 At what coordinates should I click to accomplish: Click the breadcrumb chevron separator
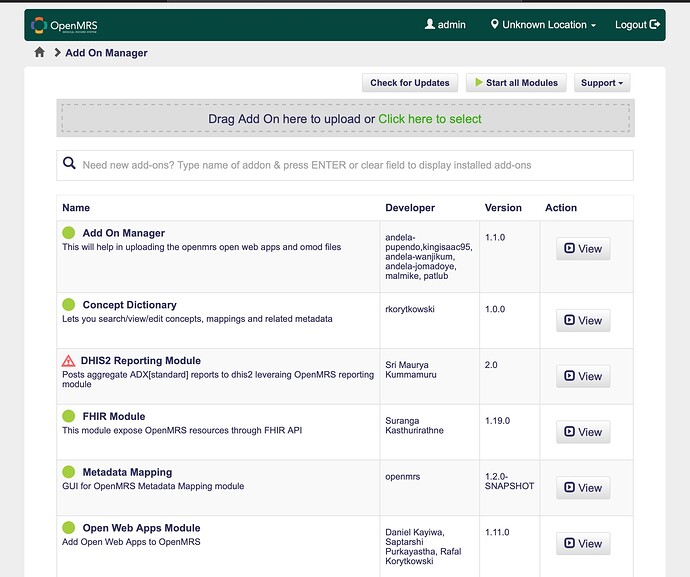click(57, 52)
